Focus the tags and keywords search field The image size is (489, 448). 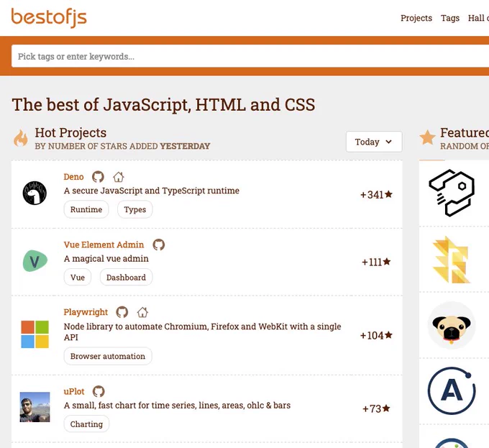[x=250, y=56]
